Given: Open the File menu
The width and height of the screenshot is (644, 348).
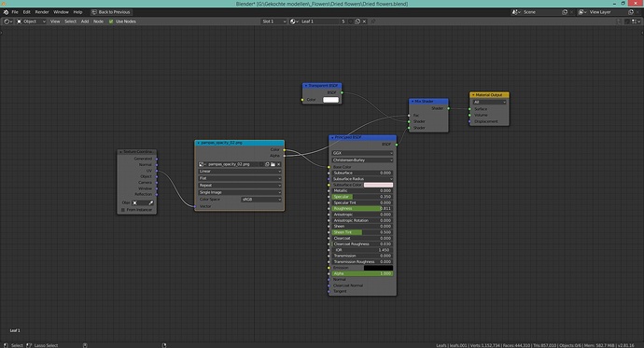Looking at the screenshot, I should [15, 12].
